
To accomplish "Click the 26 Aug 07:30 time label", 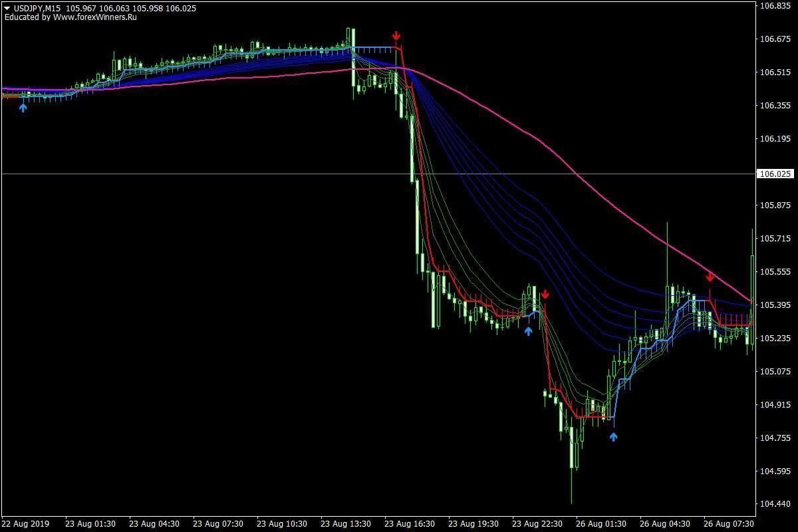I will click(729, 524).
